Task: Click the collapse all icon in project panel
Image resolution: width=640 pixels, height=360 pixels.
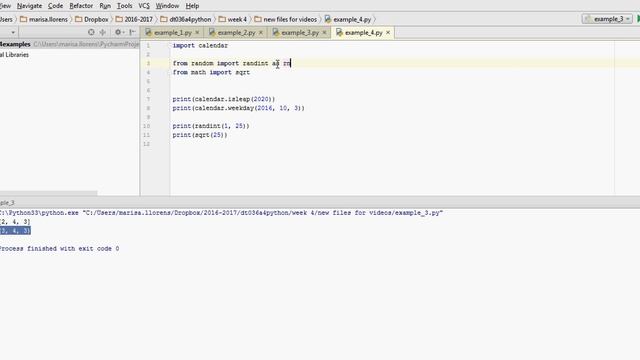Action: click(x=103, y=32)
